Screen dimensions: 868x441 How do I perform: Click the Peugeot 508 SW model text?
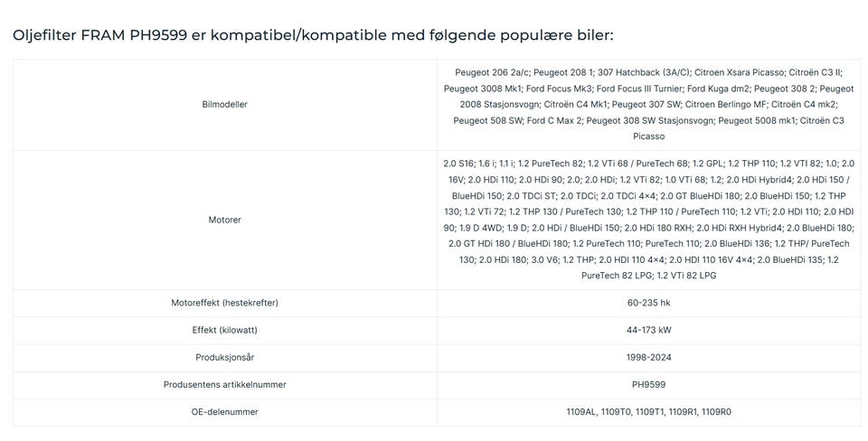tap(486, 120)
